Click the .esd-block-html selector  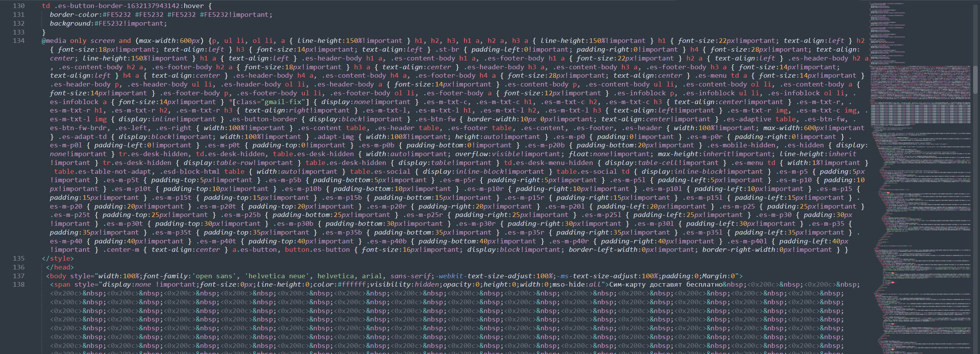190,171
